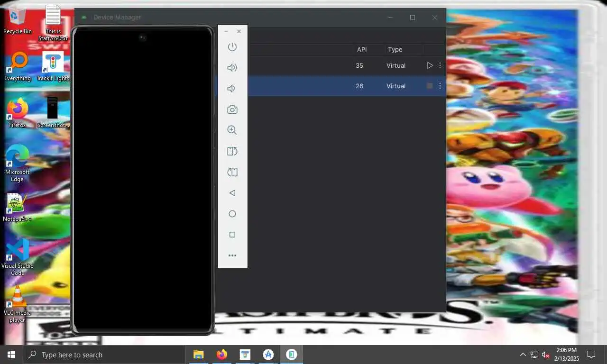The width and height of the screenshot is (607, 364).
Task: Open more actions for API 35 device
Action: point(440,65)
